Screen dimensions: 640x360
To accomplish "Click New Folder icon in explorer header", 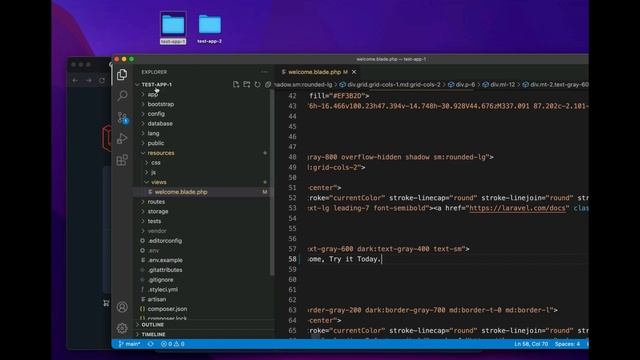I will (247, 84).
